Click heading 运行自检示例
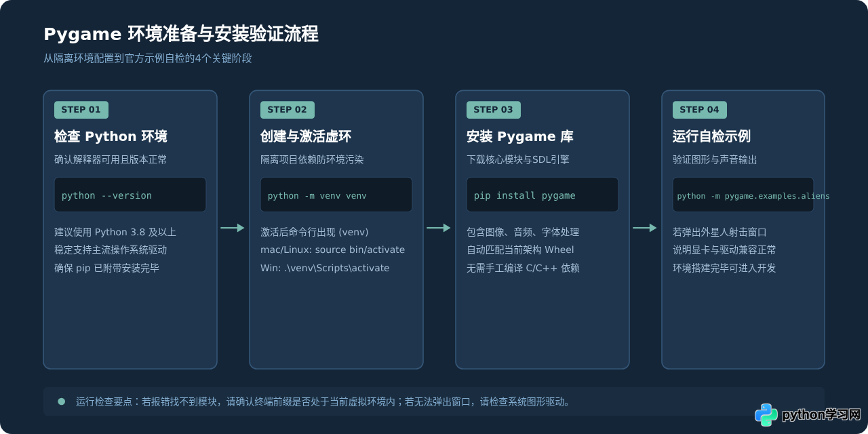 [x=711, y=136]
